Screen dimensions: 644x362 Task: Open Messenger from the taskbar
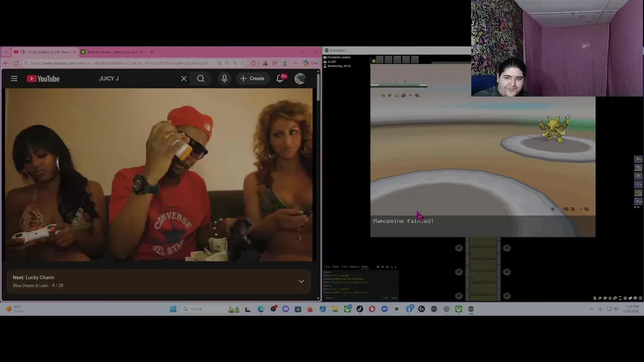pos(384,309)
